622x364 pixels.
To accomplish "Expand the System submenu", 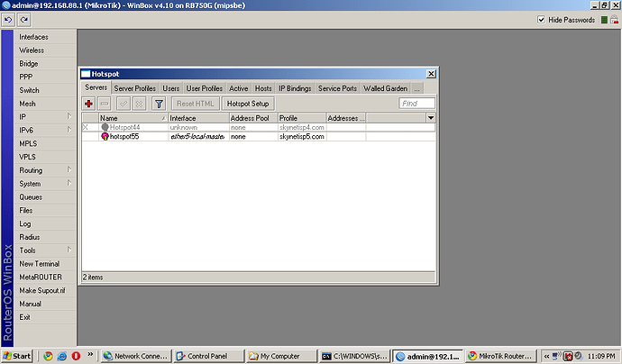I will tap(69, 183).
